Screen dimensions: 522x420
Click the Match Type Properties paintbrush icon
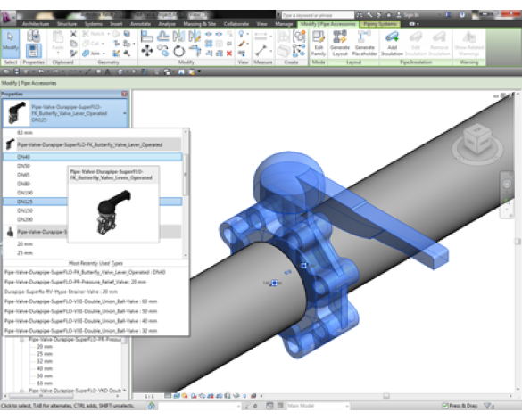click(73, 53)
